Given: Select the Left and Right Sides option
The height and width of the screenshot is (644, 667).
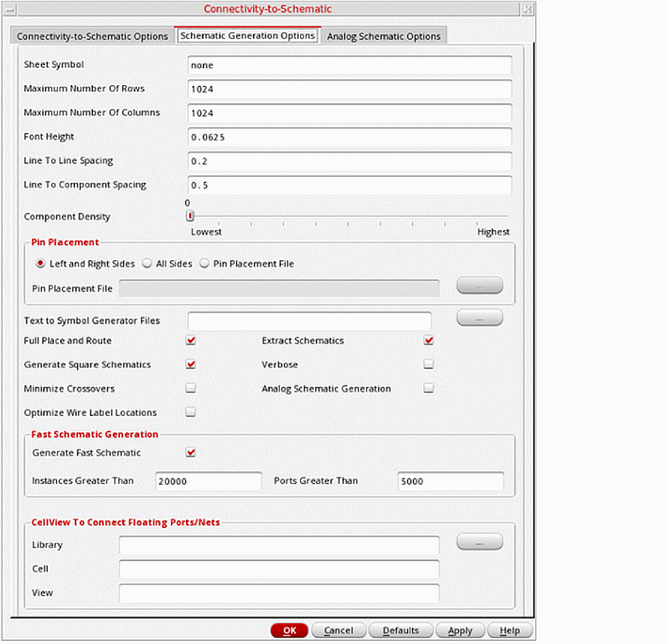Looking at the screenshot, I should point(41,264).
